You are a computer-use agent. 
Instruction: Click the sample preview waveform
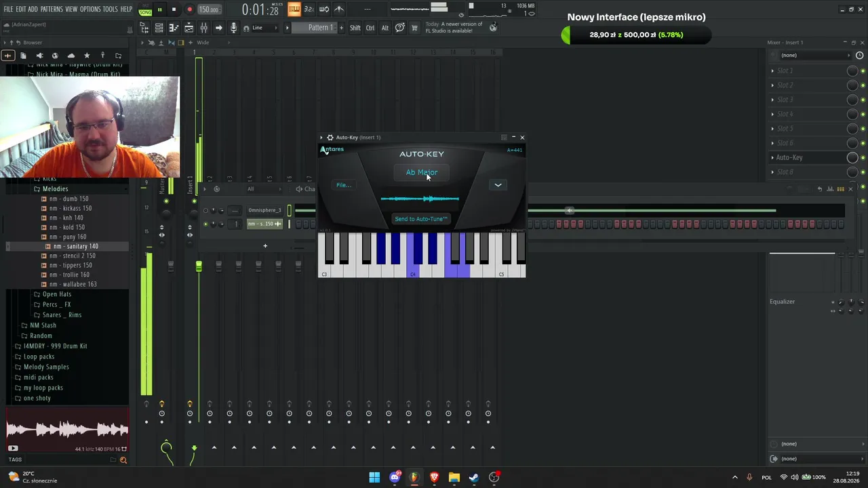(x=67, y=429)
